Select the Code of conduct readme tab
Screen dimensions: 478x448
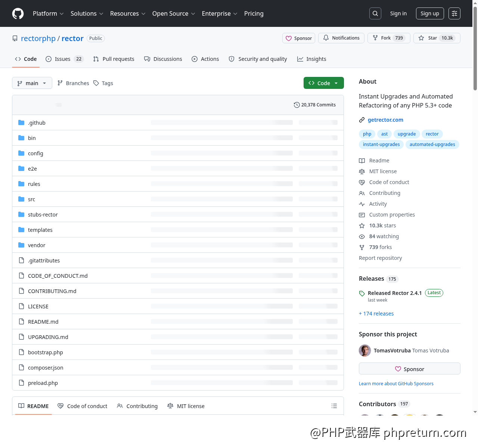(83, 406)
